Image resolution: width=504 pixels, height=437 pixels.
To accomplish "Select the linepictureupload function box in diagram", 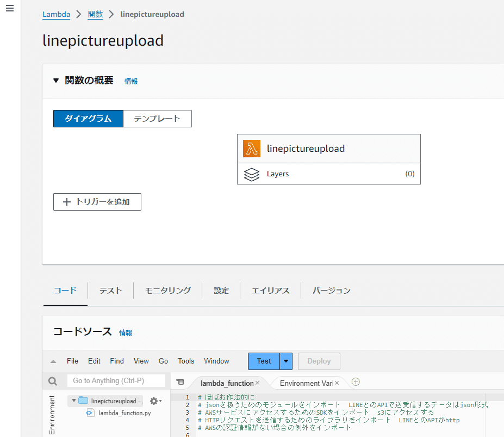I will pos(329,149).
